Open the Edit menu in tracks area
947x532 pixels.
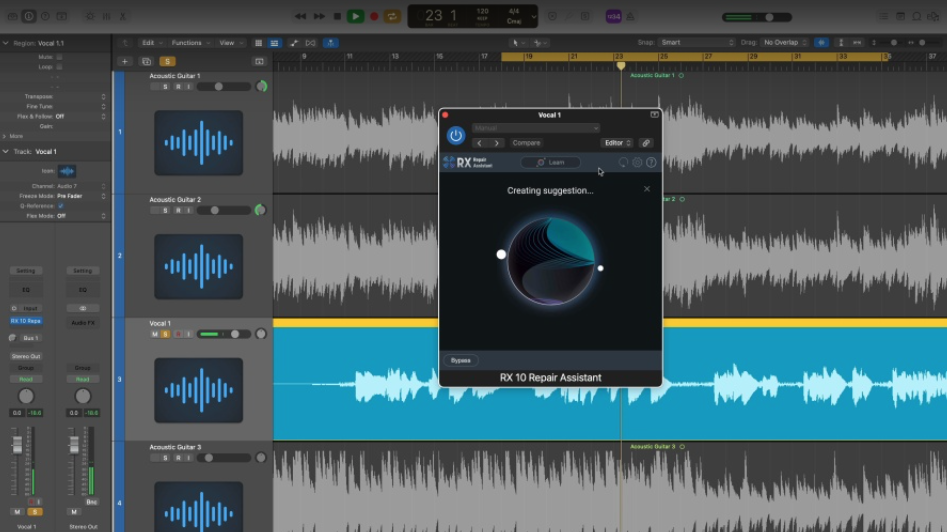click(150, 43)
